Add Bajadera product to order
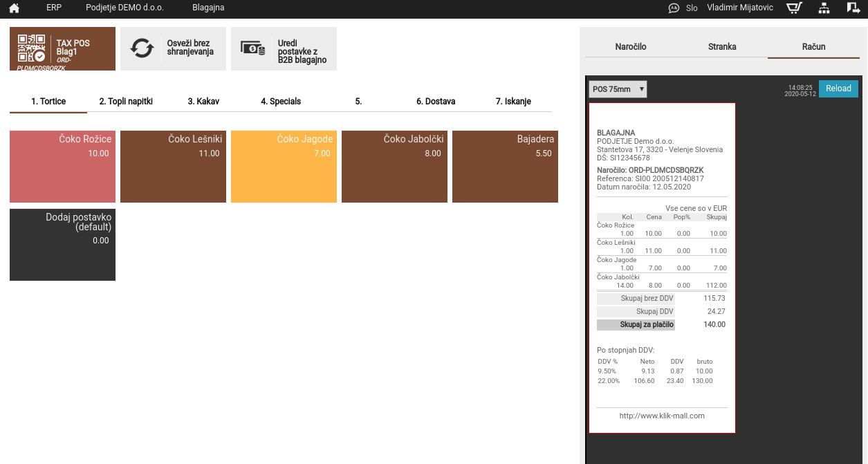The height and width of the screenshot is (464, 868). pos(505,167)
